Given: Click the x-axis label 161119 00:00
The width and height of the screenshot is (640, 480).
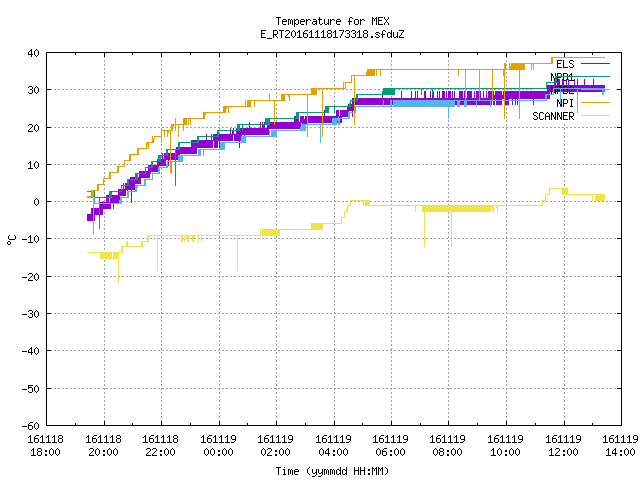Looking at the screenshot, I should pos(218,446).
